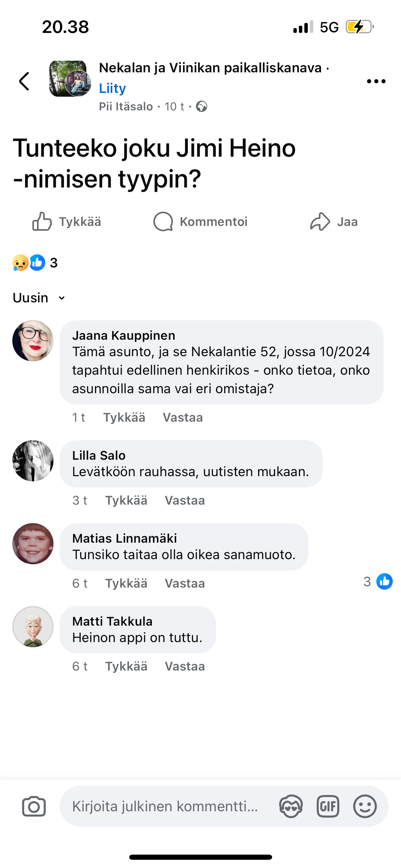Open Pii Itäsalo's profile link

(x=126, y=107)
